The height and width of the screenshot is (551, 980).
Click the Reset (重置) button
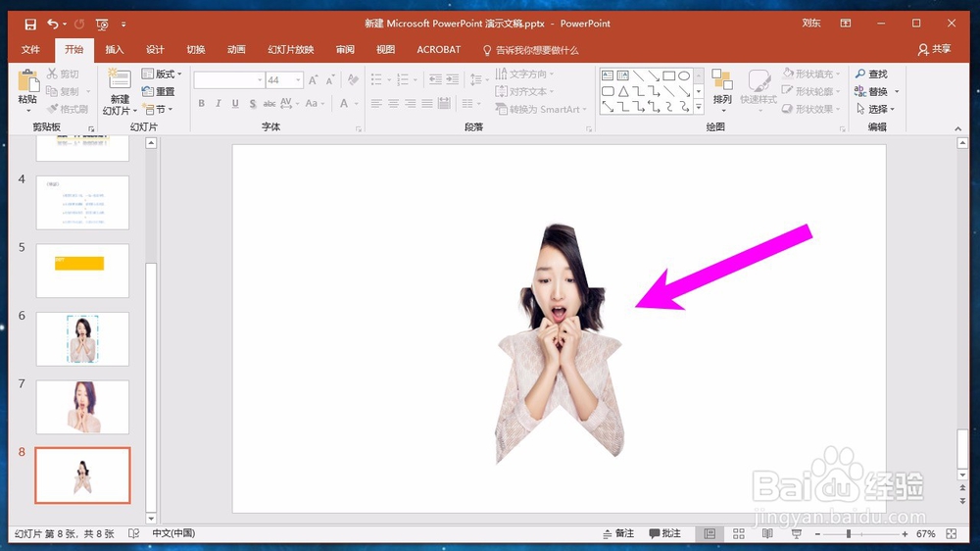point(158,91)
